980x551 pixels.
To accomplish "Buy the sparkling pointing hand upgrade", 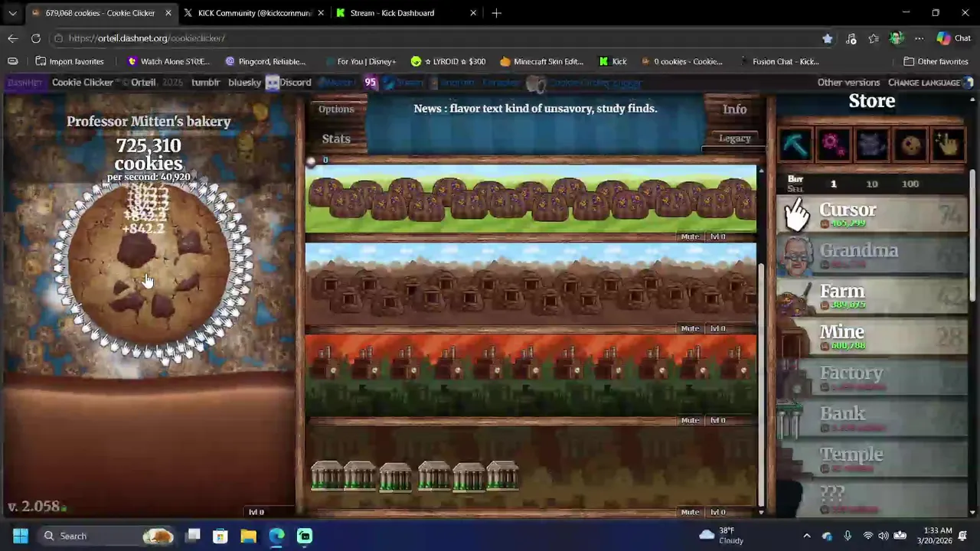I will point(948,144).
